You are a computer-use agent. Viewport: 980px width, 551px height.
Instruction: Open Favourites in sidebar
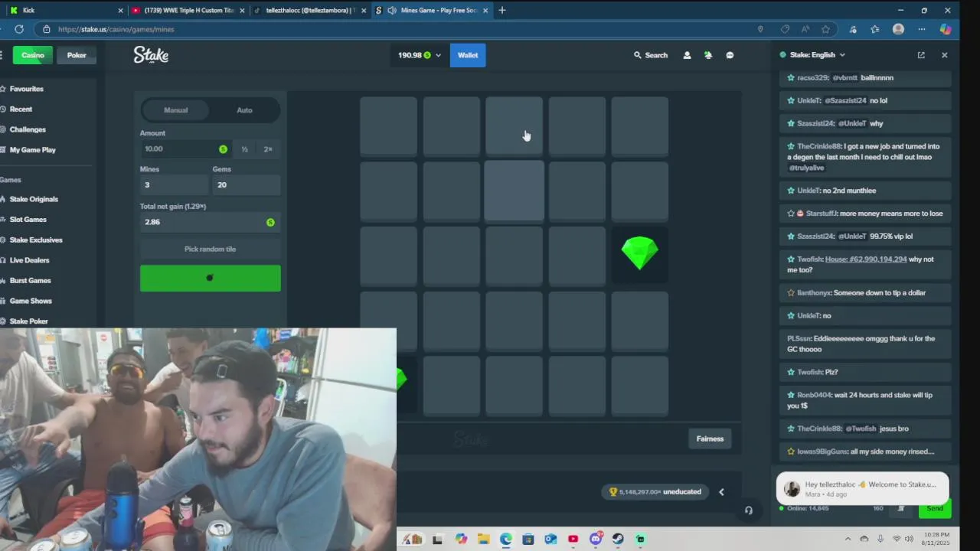[26, 89]
